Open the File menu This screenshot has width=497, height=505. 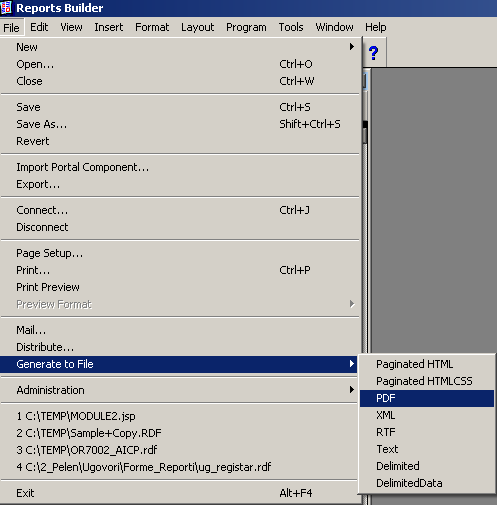click(11, 27)
